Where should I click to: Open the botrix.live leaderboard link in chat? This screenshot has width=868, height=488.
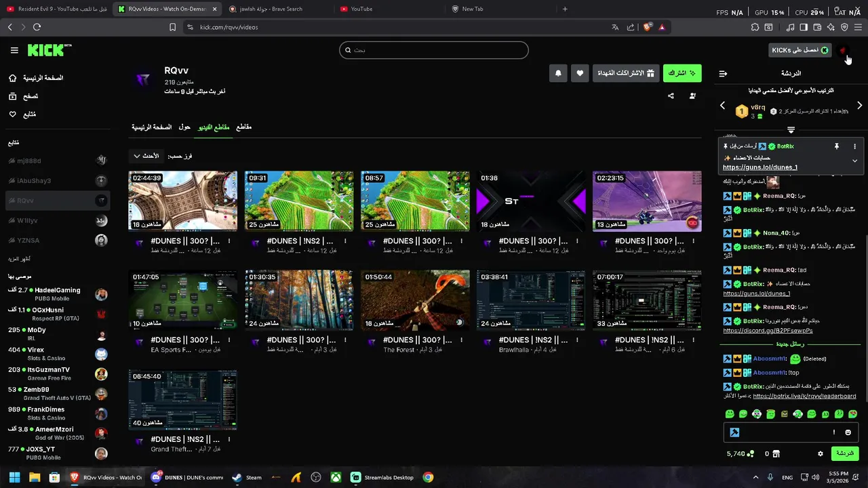click(804, 396)
